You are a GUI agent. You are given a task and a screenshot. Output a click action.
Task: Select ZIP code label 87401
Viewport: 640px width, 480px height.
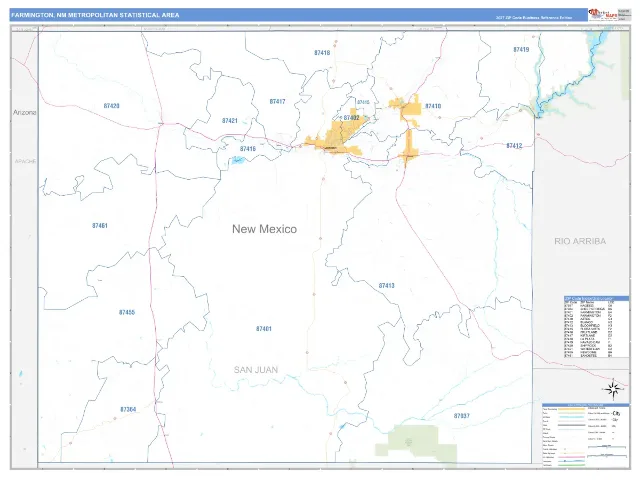[264, 329]
